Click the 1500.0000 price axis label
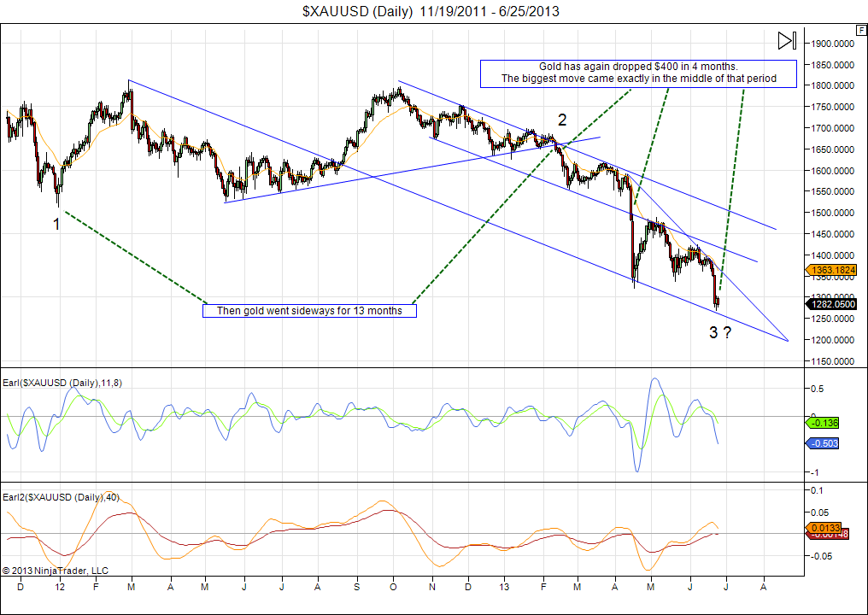Image resolution: width=868 pixels, height=615 pixels. [832, 213]
